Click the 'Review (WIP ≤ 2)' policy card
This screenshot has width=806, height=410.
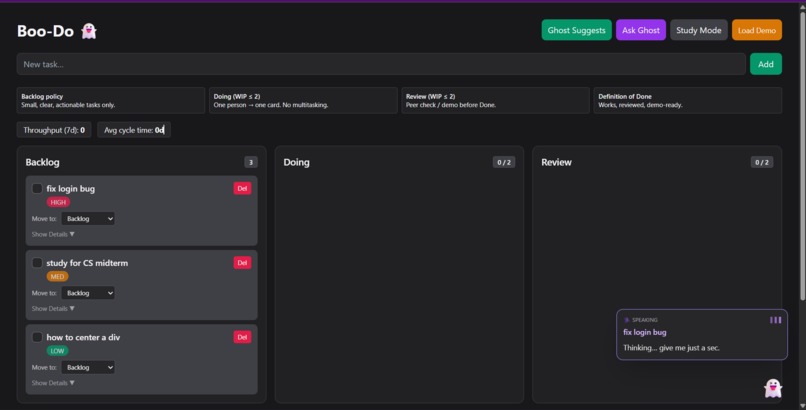496,100
